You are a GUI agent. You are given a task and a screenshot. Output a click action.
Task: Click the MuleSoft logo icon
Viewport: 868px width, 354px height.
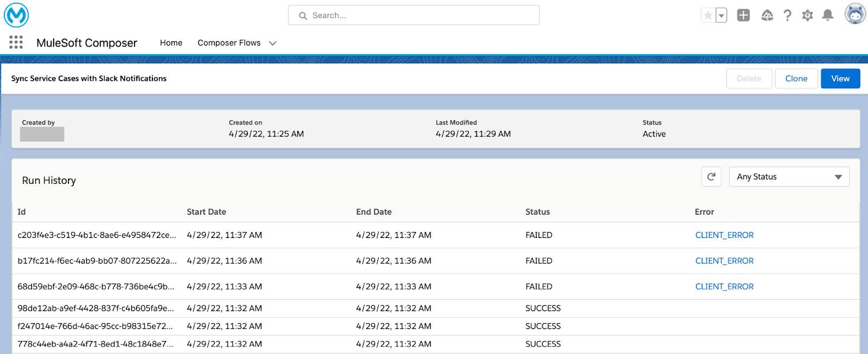point(16,15)
